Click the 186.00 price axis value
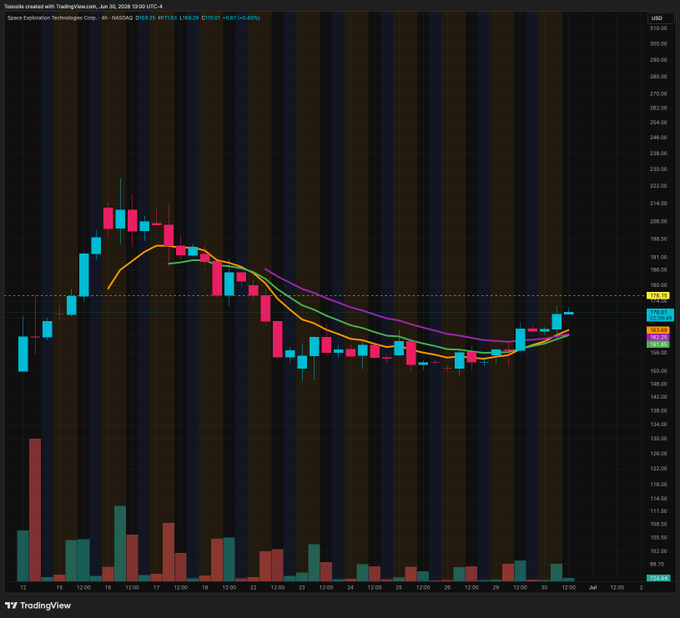The image size is (680, 618). pyautogui.click(x=658, y=270)
